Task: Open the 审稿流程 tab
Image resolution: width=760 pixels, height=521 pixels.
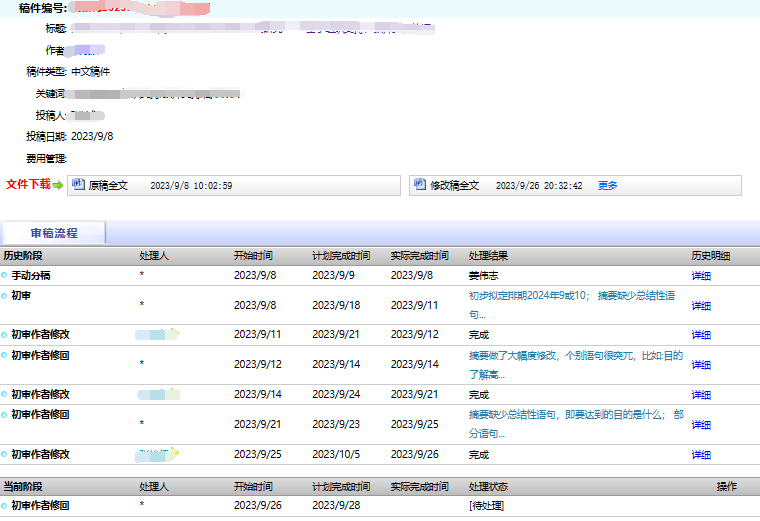Action: point(54,233)
